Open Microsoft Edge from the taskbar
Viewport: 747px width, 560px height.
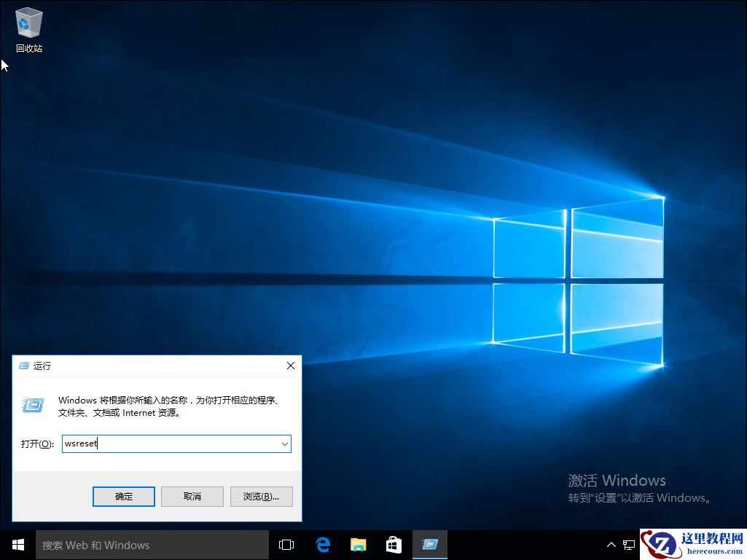[x=322, y=545]
